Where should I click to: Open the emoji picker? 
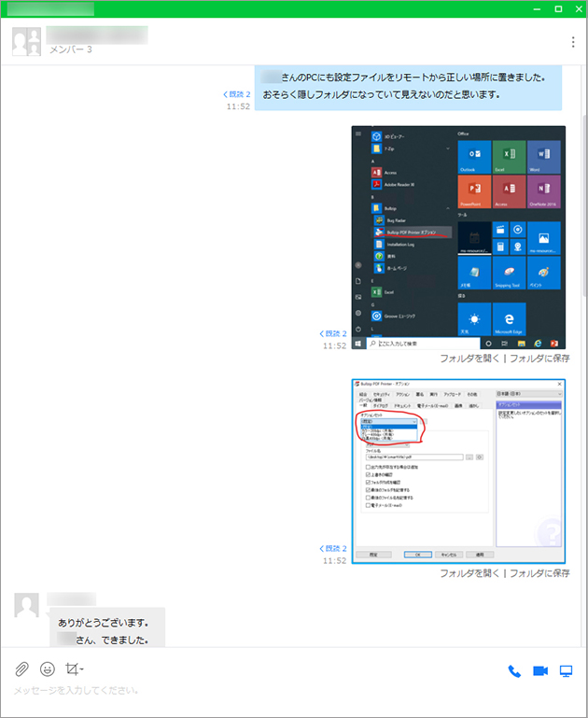pyautogui.click(x=47, y=669)
